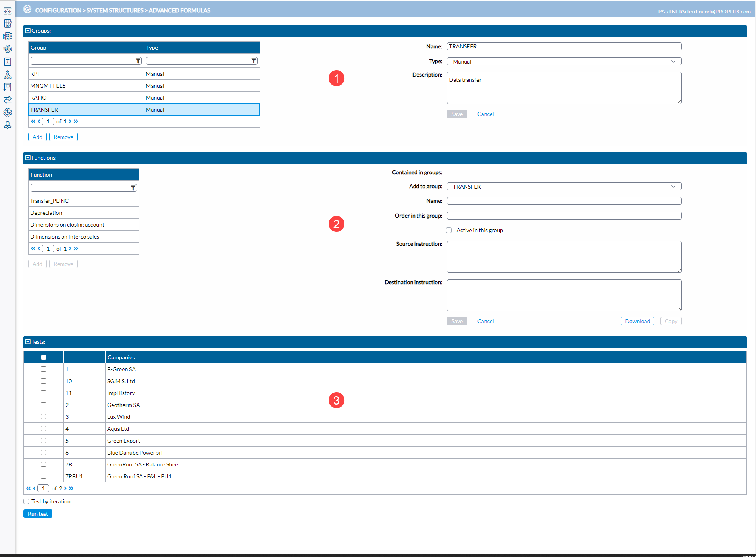This screenshot has width=756, height=557.
Task: Click the two-way arrows transfer sidebar icon
Action: [x=8, y=100]
